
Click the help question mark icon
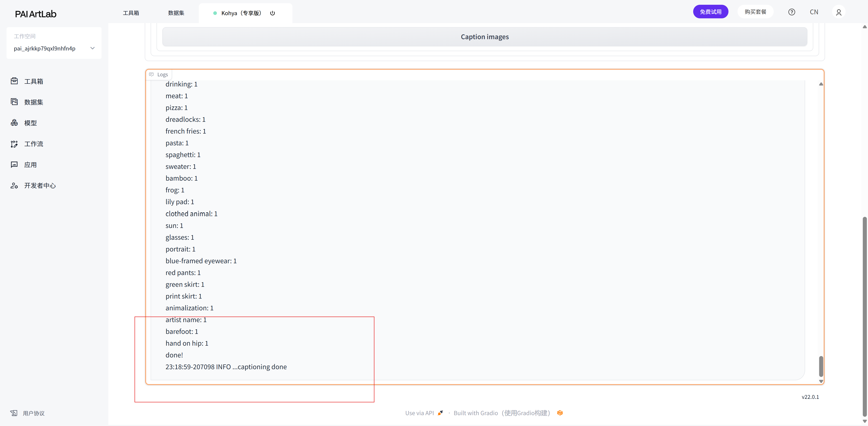tap(792, 12)
